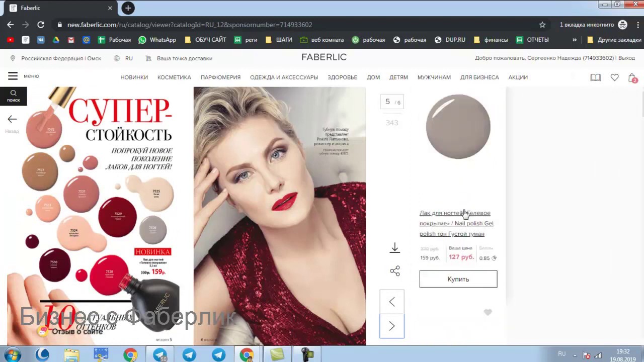
Task: Open the НОВИНКИ menu item
Action: [x=134, y=77]
